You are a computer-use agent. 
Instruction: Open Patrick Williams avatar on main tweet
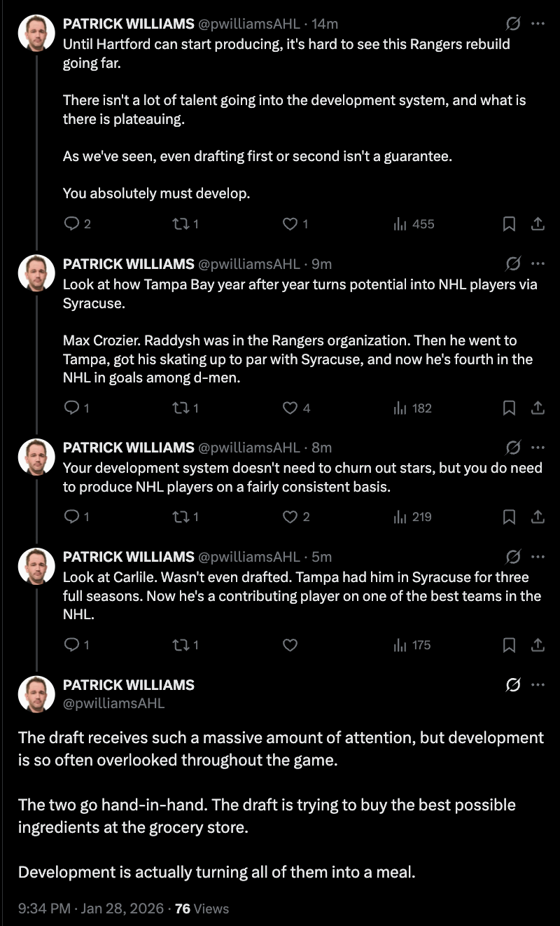click(36, 694)
